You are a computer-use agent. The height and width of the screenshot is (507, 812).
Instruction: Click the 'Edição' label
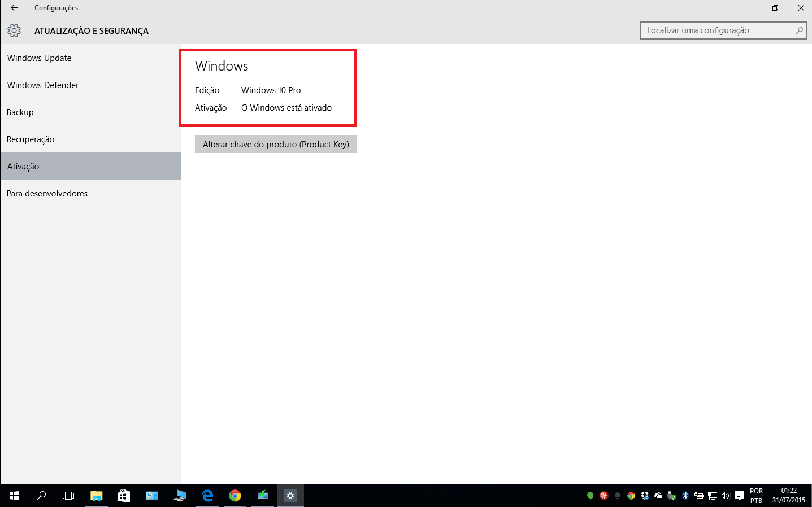pyautogui.click(x=207, y=90)
